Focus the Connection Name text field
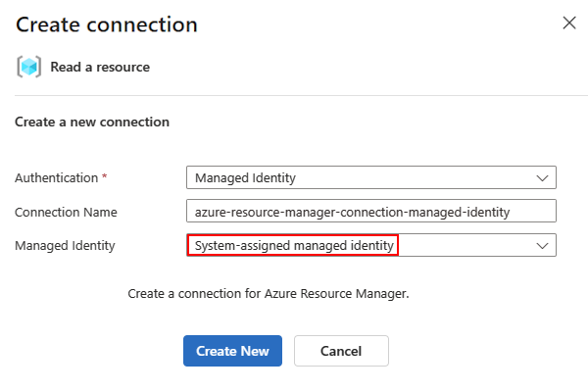 [370, 212]
